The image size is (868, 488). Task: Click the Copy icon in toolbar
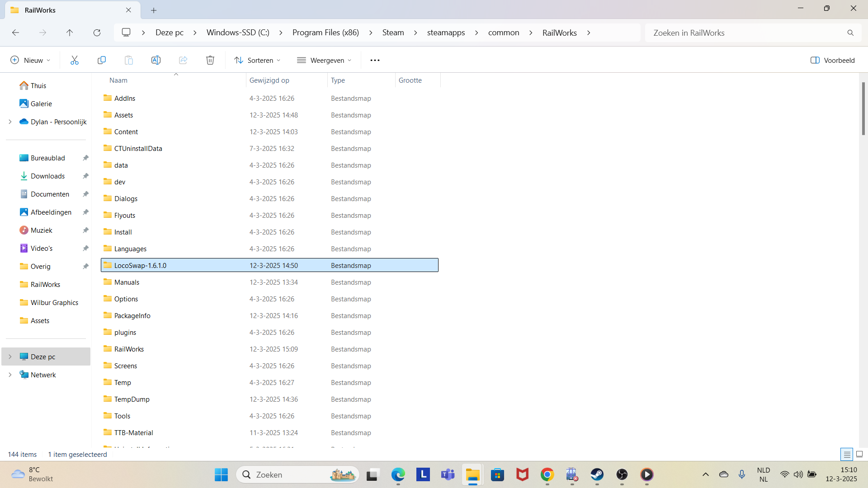tap(102, 60)
